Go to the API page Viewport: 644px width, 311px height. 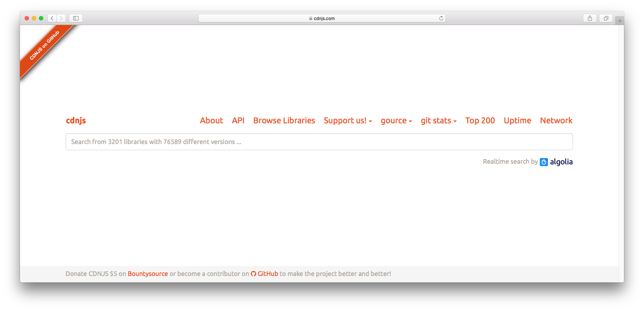238,120
